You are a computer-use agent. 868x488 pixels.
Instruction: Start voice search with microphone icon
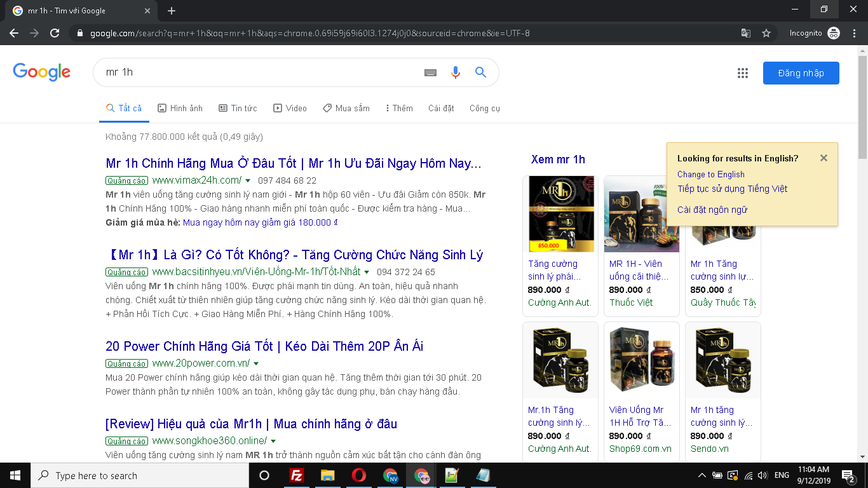(x=455, y=72)
